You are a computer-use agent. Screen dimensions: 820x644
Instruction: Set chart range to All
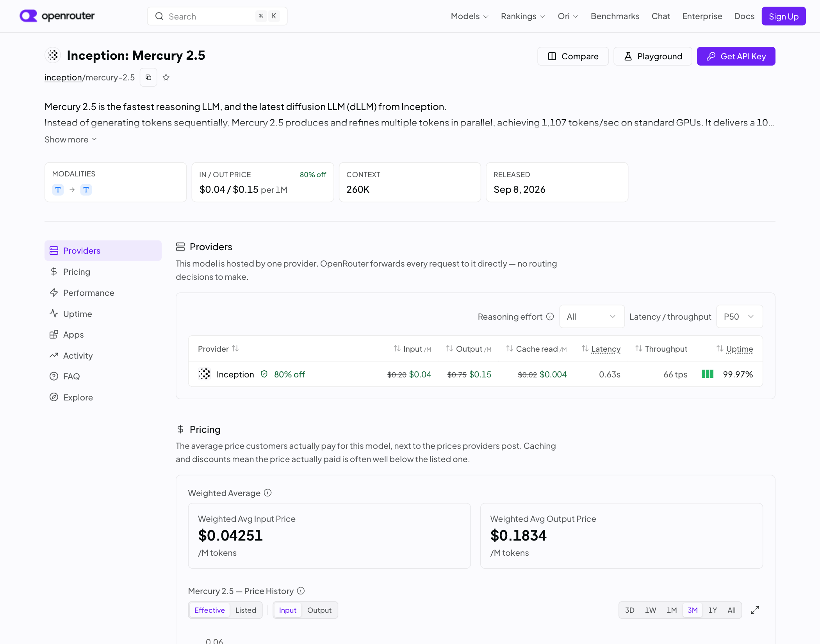pyautogui.click(x=731, y=610)
